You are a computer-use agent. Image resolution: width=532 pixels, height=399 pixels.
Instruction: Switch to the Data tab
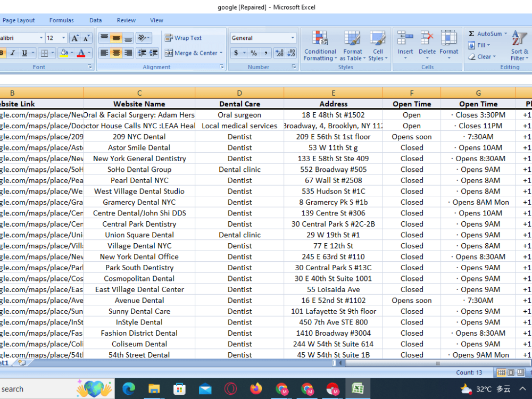click(x=95, y=20)
